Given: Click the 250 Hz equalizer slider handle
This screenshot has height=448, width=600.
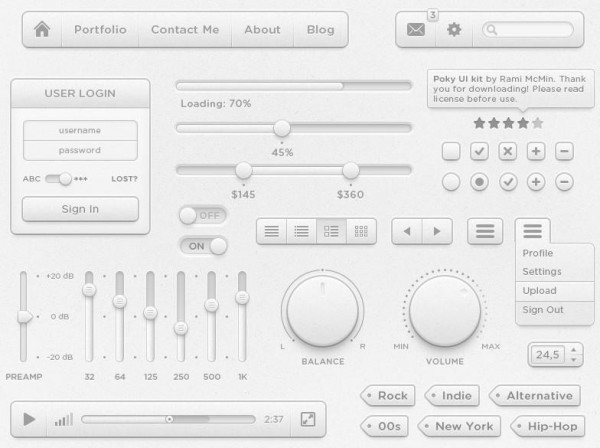Looking at the screenshot, I should 181,328.
